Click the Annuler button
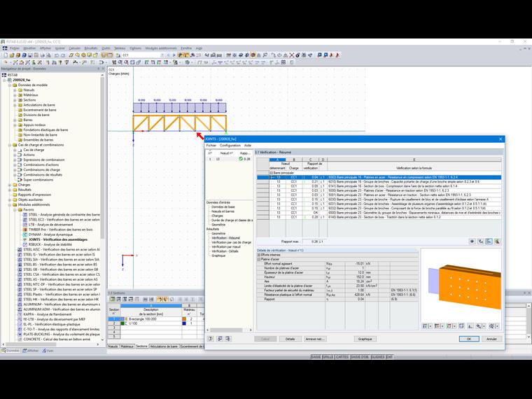This screenshot has height=399, width=532. (491, 339)
